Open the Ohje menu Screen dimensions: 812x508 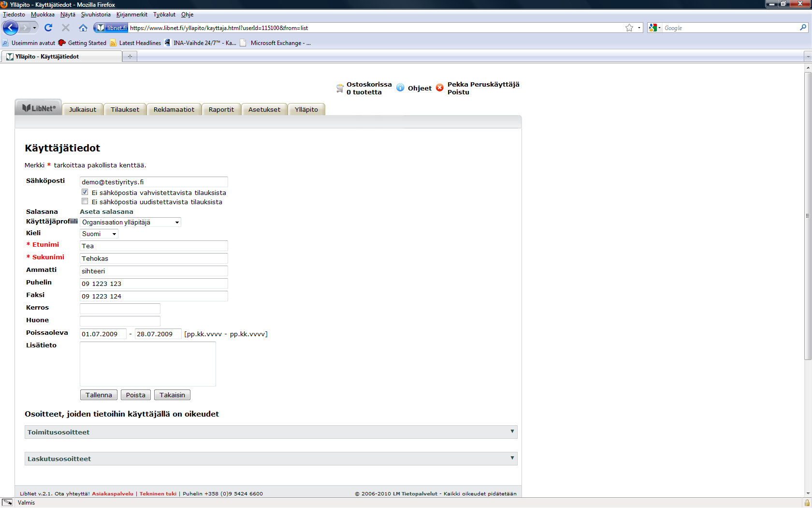(x=187, y=15)
